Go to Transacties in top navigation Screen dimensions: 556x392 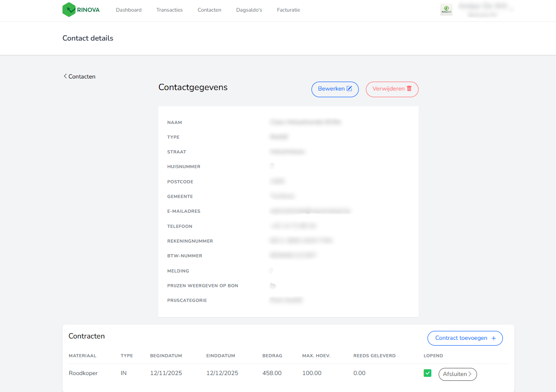(x=170, y=10)
